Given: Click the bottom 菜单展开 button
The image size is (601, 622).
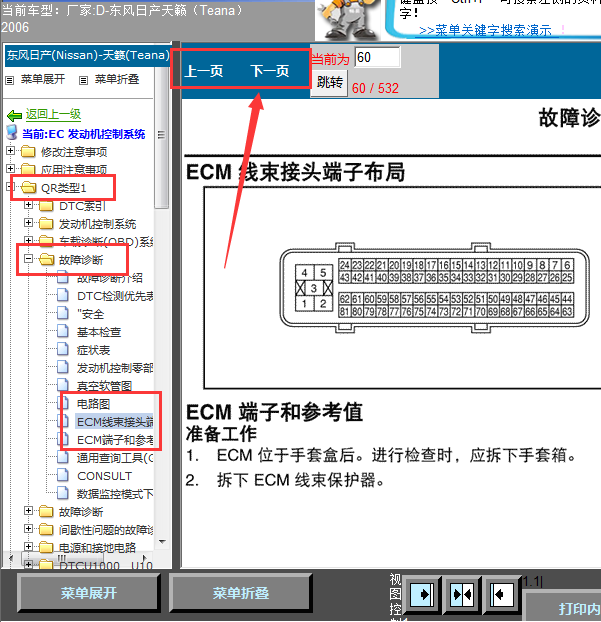Looking at the screenshot, I should (89, 593).
